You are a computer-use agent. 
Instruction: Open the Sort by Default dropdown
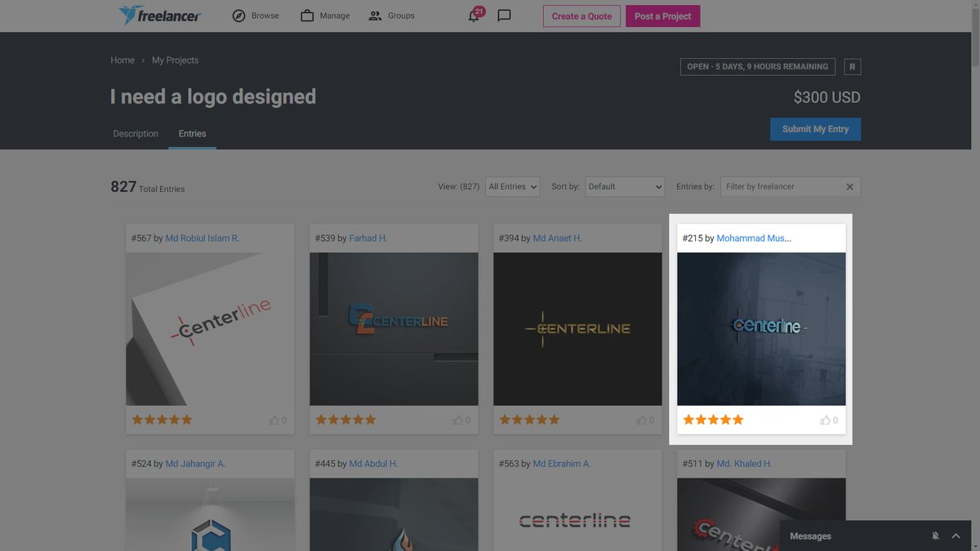coord(625,186)
